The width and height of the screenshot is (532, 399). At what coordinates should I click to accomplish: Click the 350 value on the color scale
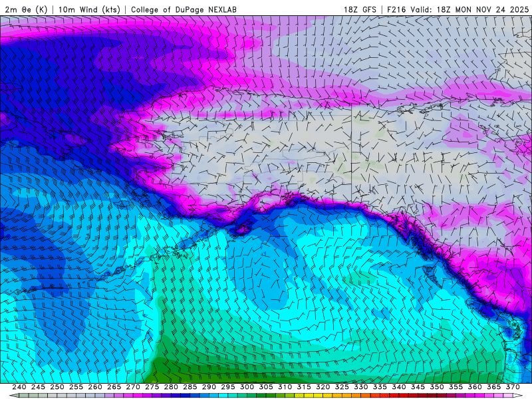[437, 387]
